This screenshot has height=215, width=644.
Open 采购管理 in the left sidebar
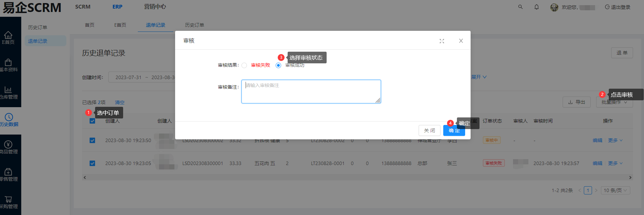(x=8, y=202)
